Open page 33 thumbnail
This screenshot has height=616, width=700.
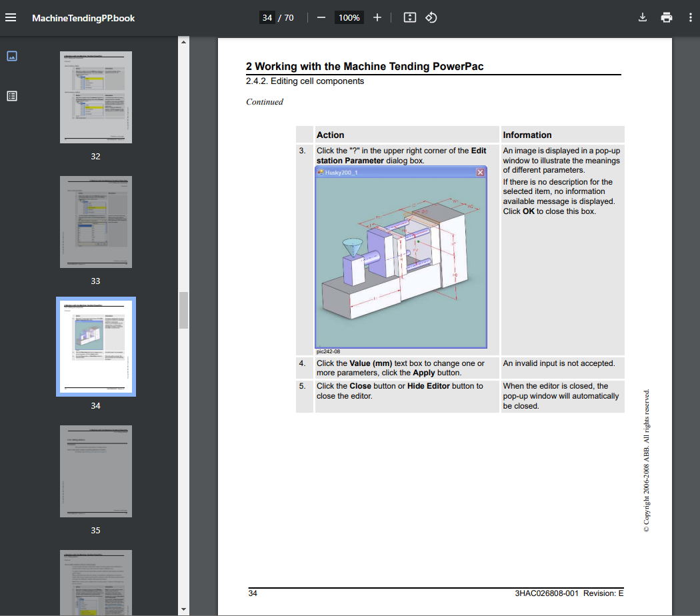pyautogui.click(x=96, y=222)
